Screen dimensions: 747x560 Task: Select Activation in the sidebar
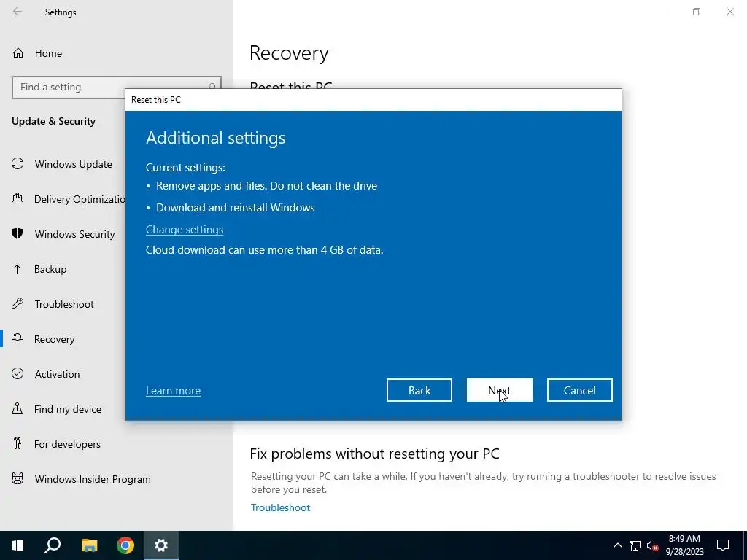click(57, 374)
